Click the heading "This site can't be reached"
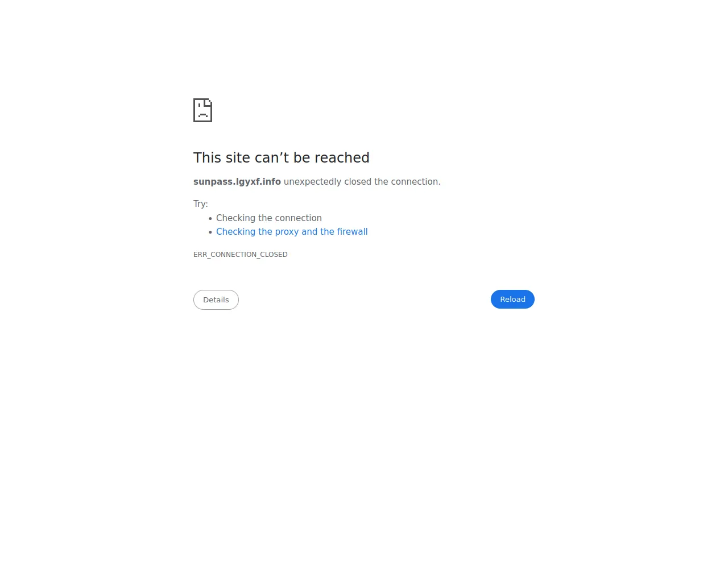This screenshot has height=582, width=728. pyautogui.click(x=282, y=157)
